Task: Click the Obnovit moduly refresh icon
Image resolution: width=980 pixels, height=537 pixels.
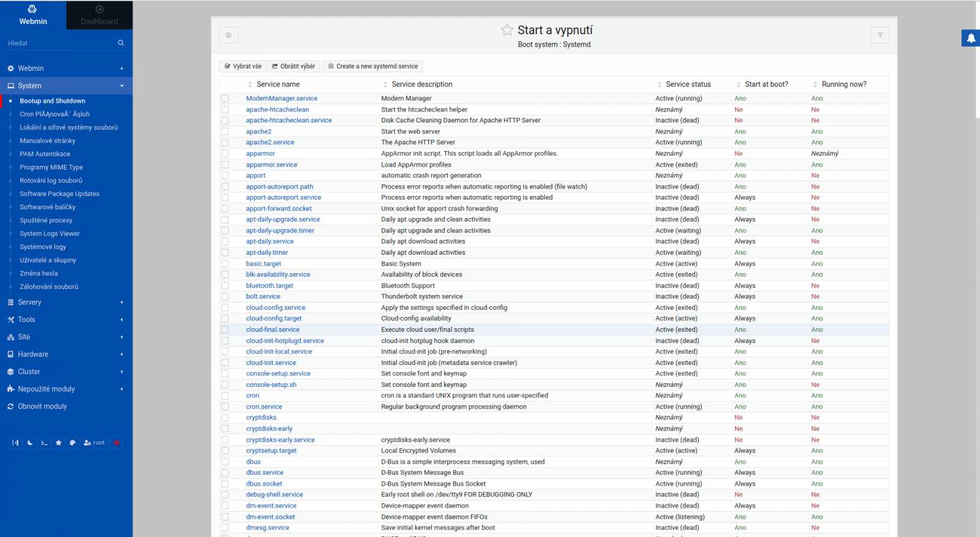Action: (x=10, y=407)
